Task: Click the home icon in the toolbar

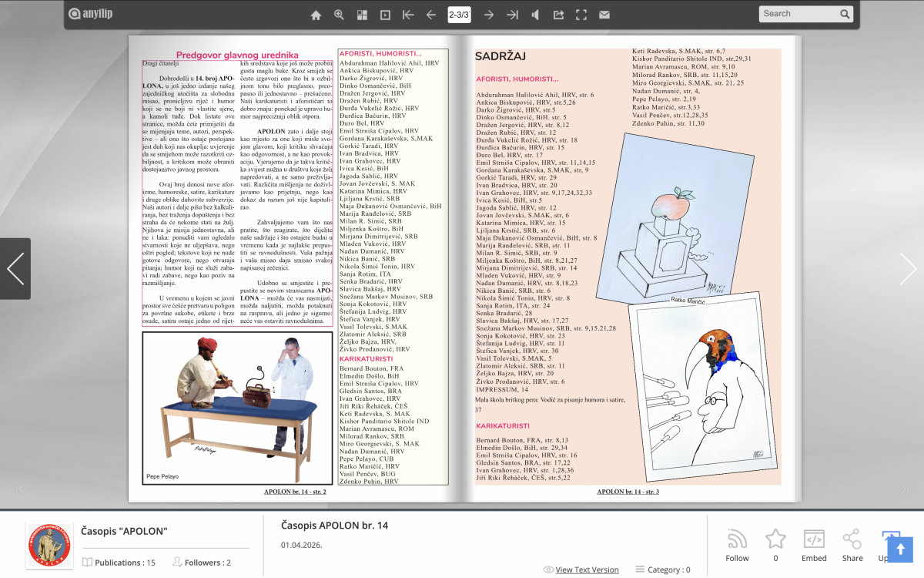Action: point(316,15)
